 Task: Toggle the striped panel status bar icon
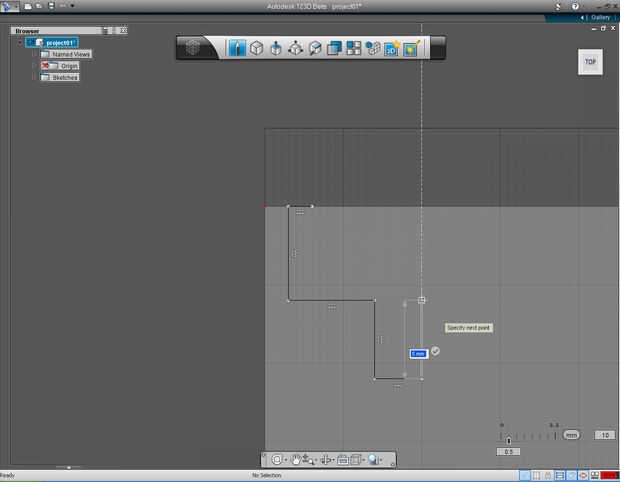560,475
